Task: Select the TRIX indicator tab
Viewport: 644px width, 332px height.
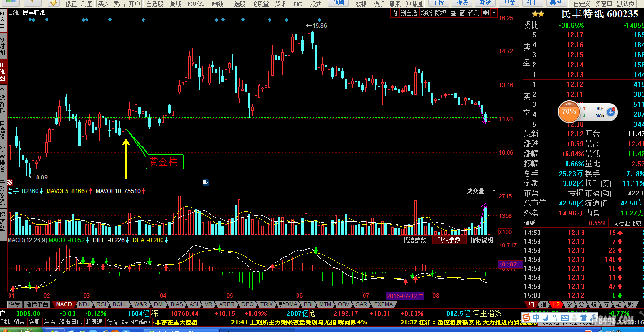Action: coord(267,304)
